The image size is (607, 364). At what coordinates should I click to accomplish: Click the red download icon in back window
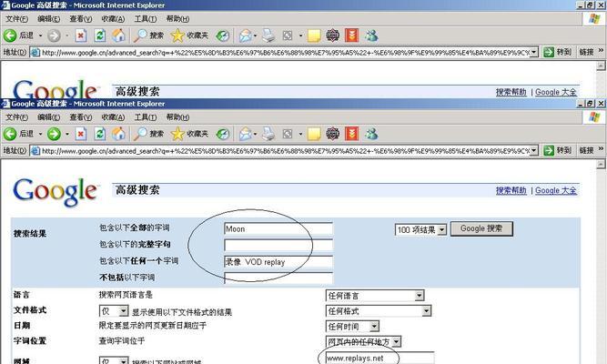(351, 35)
